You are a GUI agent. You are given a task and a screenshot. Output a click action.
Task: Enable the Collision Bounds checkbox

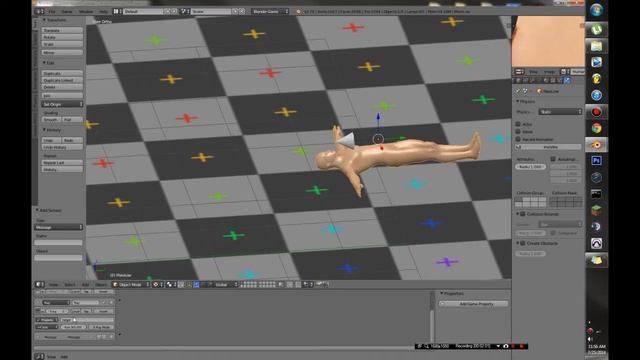[x=523, y=214]
